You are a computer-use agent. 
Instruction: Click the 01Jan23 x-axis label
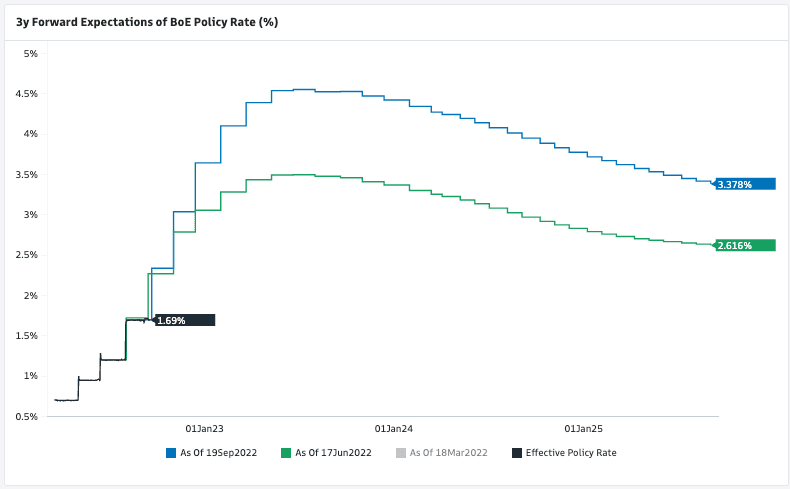pyautogui.click(x=204, y=428)
